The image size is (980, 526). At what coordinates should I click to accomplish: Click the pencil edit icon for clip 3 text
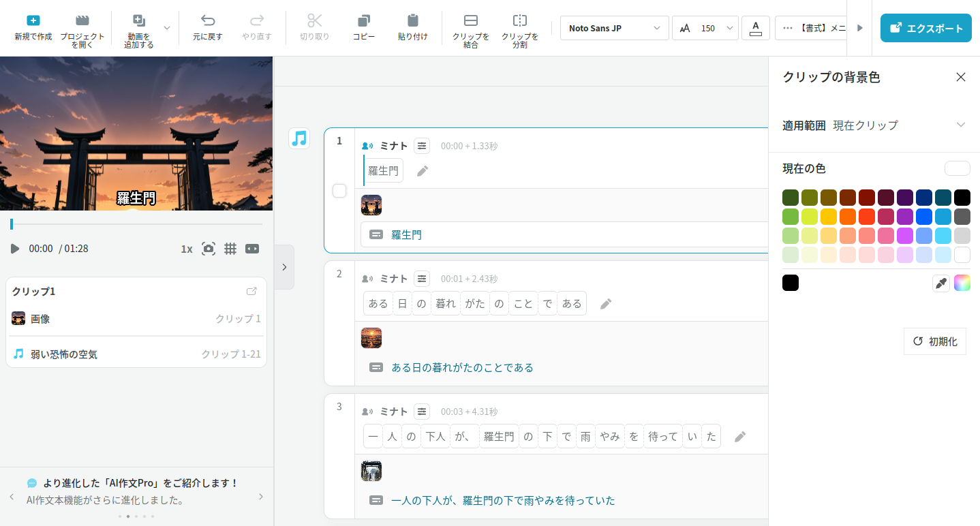click(x=740, y=437)
